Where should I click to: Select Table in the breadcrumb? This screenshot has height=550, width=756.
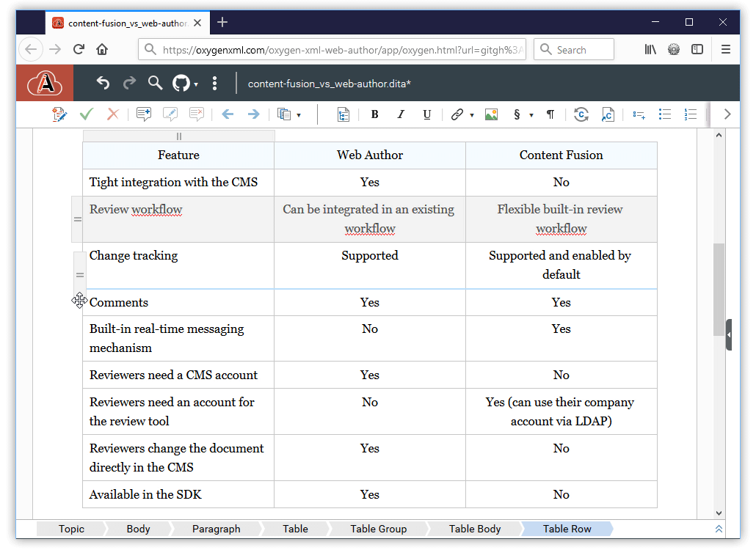(295, 529)
